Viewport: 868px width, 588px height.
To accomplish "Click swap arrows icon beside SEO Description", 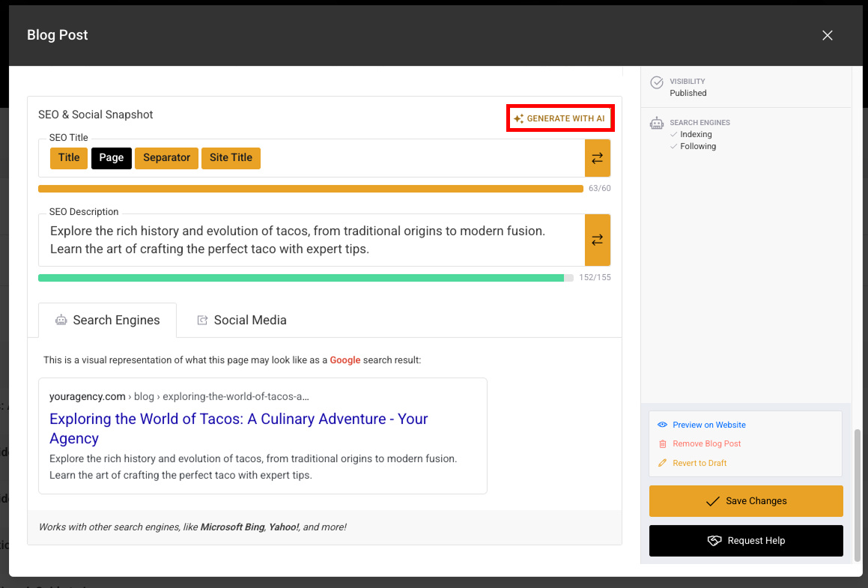I will 598,240.
